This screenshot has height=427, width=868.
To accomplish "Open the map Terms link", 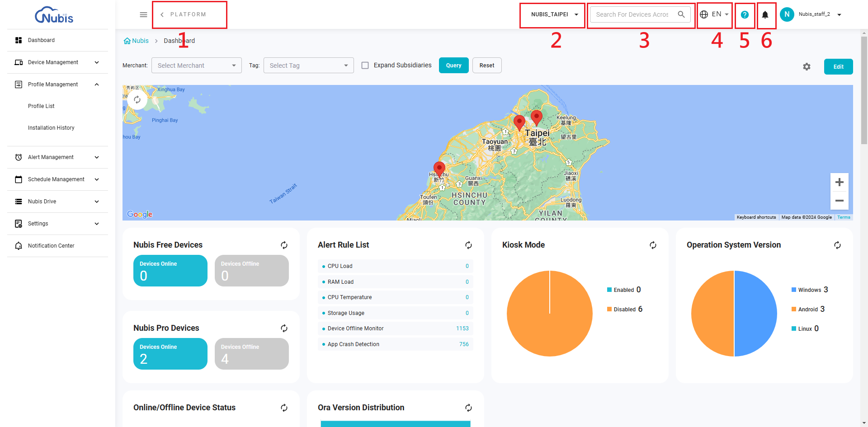I will pyautogui.click(x=844, y=217).
